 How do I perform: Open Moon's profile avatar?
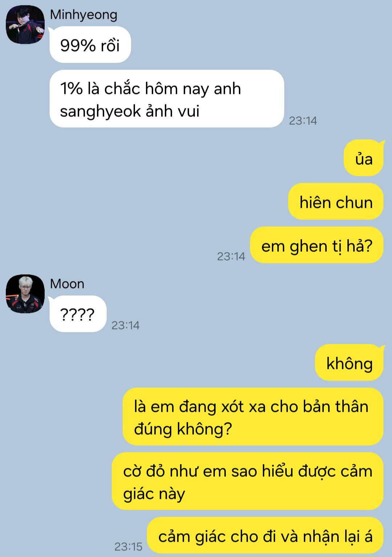pyautogui.click(x=25, y=294)
